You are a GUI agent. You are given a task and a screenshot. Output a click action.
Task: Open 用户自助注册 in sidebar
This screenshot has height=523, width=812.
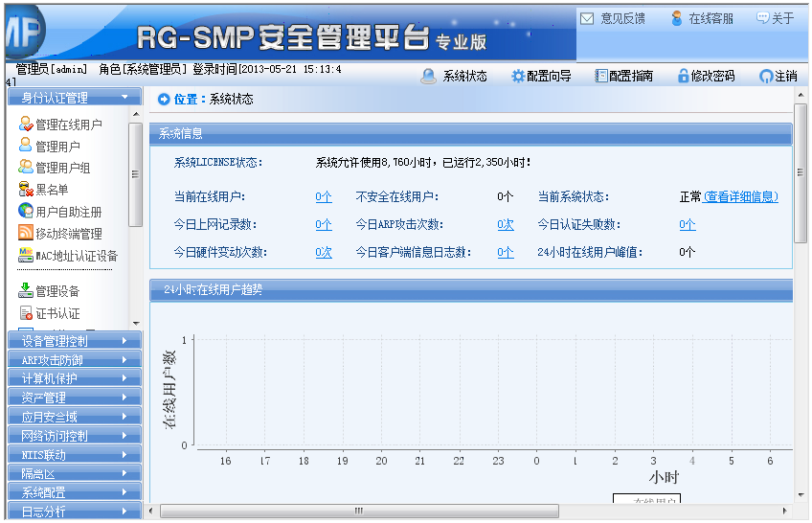coord(68,212)
